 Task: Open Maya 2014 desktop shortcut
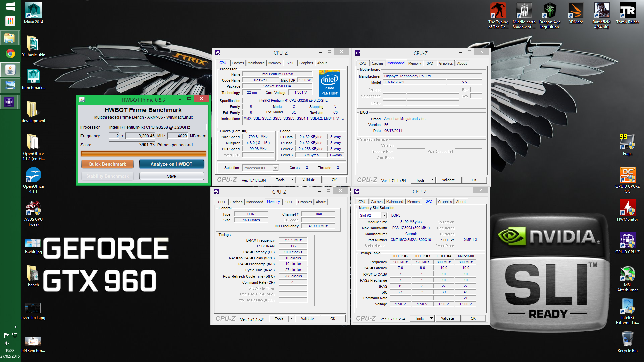(x=33, y=13)
